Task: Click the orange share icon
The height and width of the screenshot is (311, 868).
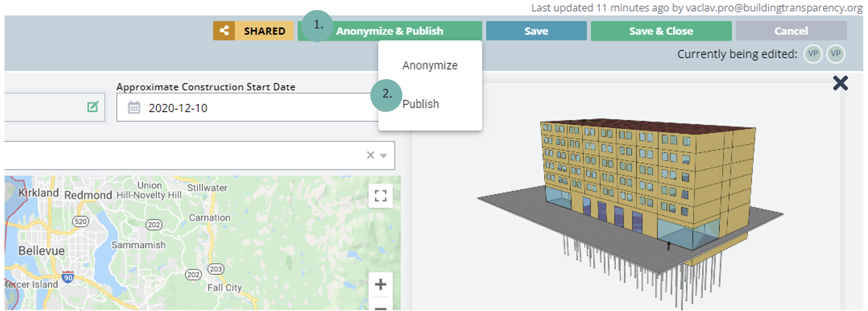Action: (224, 31)
